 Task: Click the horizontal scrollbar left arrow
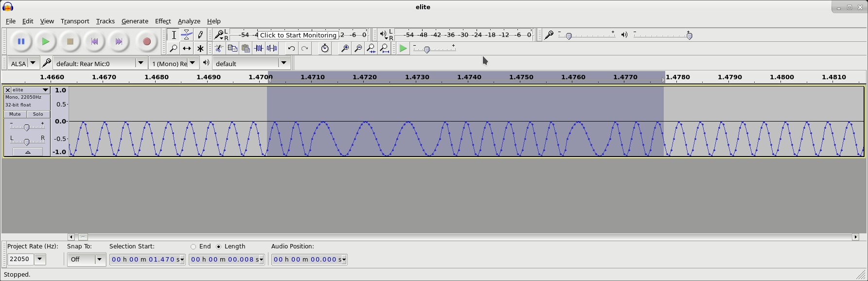coord(71,237)
